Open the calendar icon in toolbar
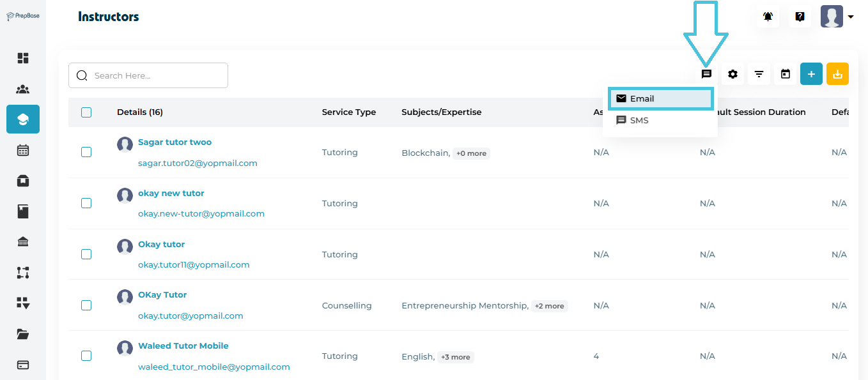The image size is (868, 380). (785, 74)
